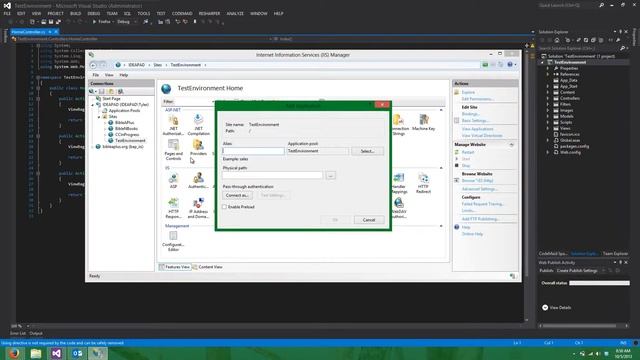Screen dimensions: 640x360
Task: Open Firefox from the taskbar
Action: coord(15,353)
